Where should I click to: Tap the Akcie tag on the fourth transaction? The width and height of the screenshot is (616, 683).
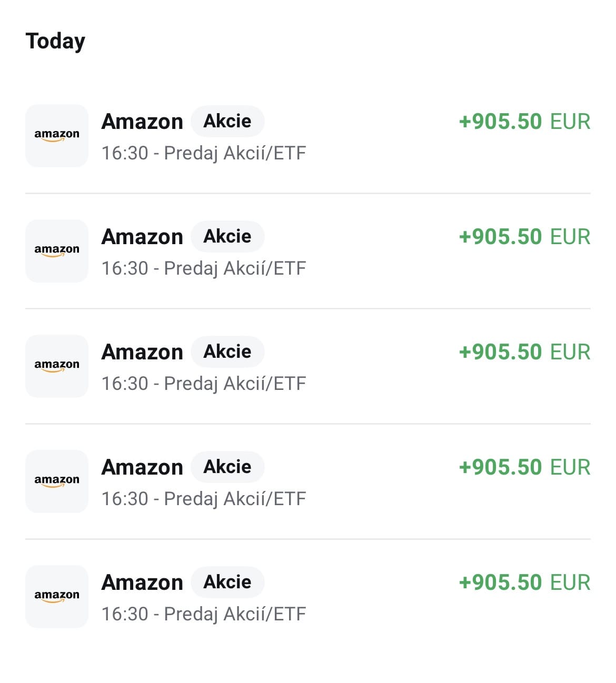point(227,467)
